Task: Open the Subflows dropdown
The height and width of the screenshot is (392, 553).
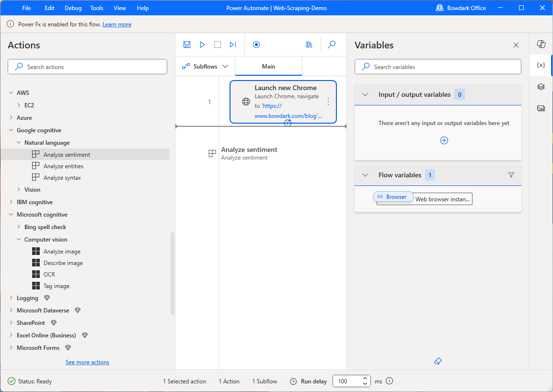Action: [x=205, y=66]
